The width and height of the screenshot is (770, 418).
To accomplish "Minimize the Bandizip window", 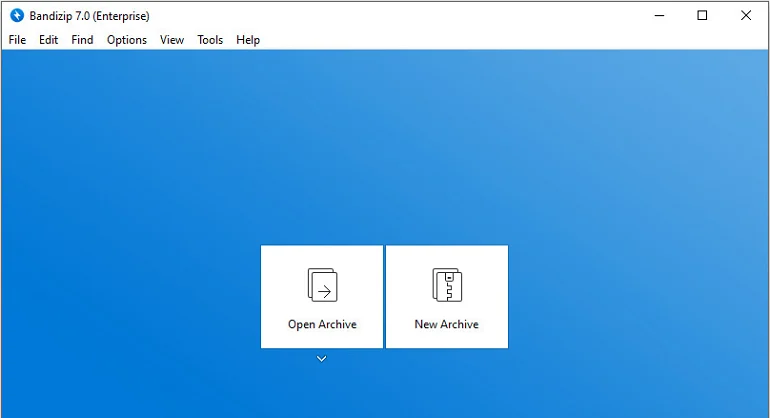I will (660, 16).
